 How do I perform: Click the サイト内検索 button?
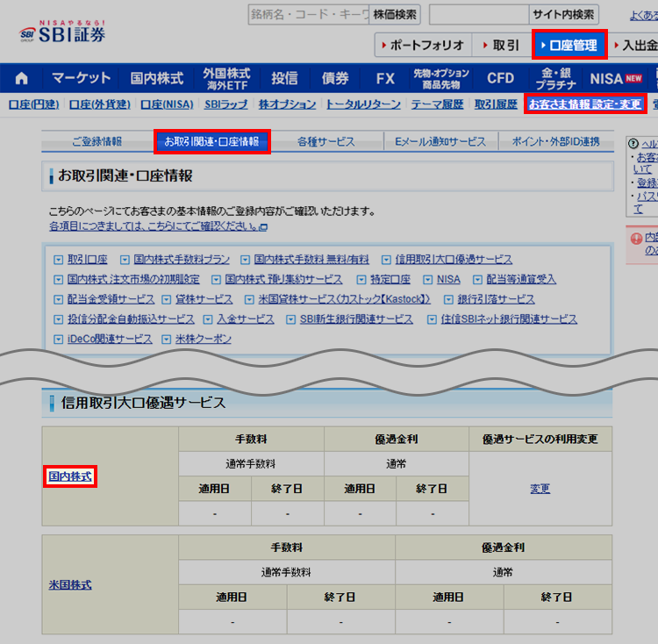[x=563, y=15]
